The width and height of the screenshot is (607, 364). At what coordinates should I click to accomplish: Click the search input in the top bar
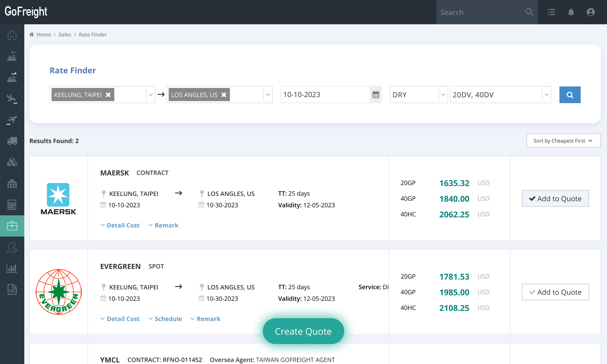[481, 12]
